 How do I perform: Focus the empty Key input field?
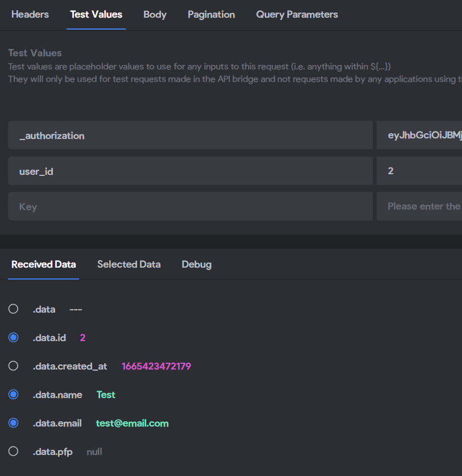tap(190, 207)
